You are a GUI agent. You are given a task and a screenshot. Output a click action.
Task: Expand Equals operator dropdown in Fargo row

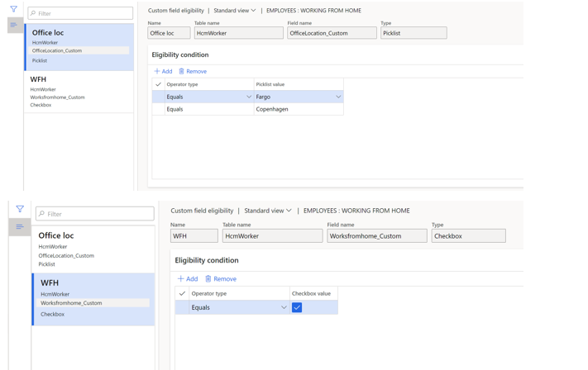click(x=249, y=97)
